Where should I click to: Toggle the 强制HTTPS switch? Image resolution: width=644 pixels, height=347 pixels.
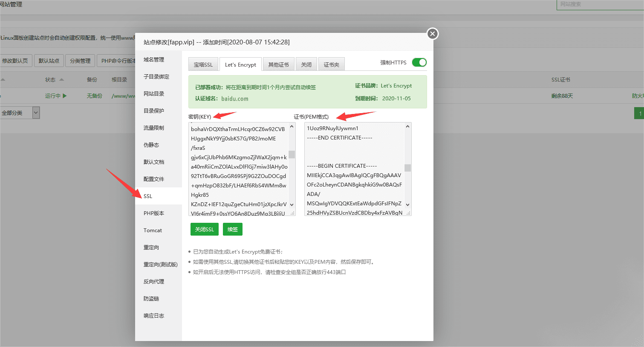coord(419,62)
